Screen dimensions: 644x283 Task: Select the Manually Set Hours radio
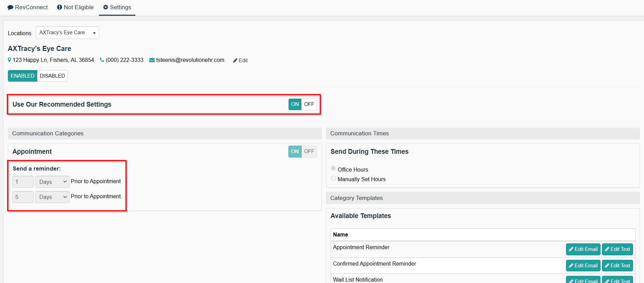point(333,178)
